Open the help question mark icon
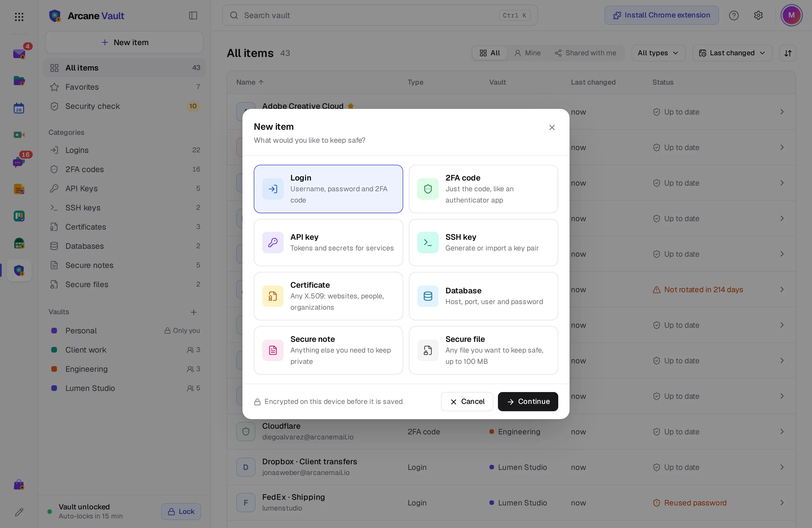 (734, 15)
